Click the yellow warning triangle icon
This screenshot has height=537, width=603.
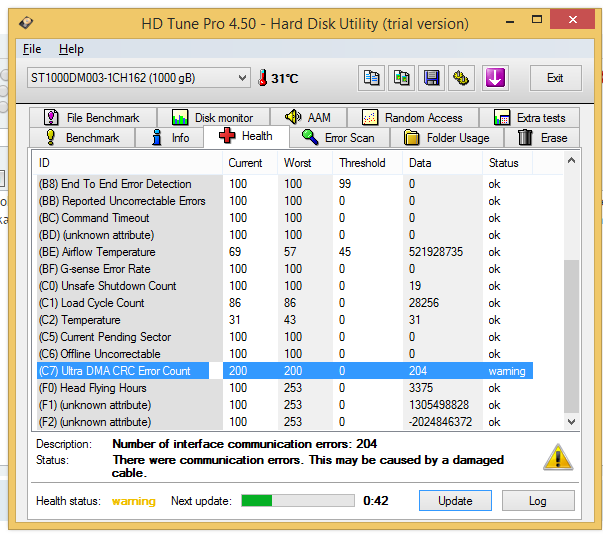558,457
